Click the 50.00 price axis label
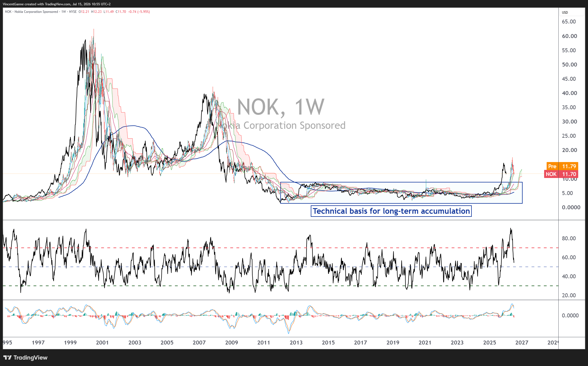The width and height of the screenshot is (588, 366). click(570, 65)
